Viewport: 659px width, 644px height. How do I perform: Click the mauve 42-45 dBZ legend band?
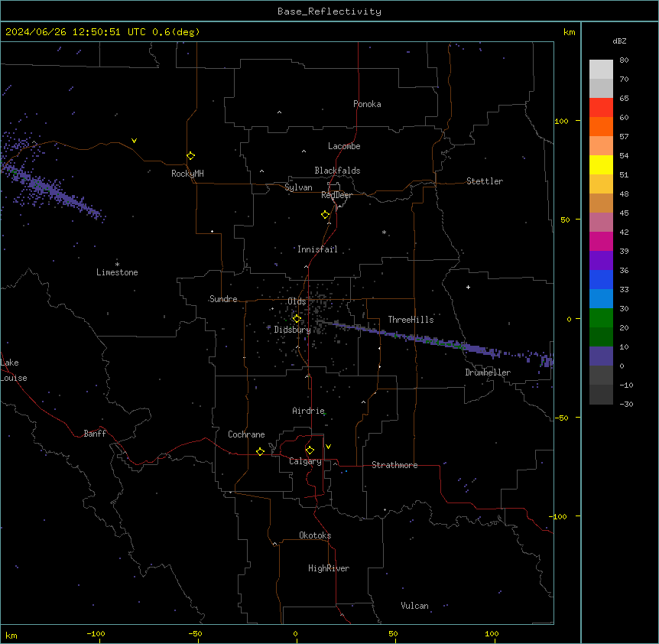[x=601, y=223]
